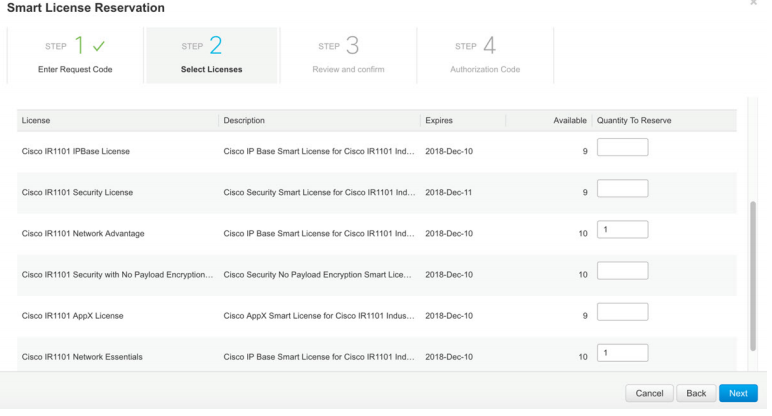Click Cisco Security No Payload Encryption description

317,274
